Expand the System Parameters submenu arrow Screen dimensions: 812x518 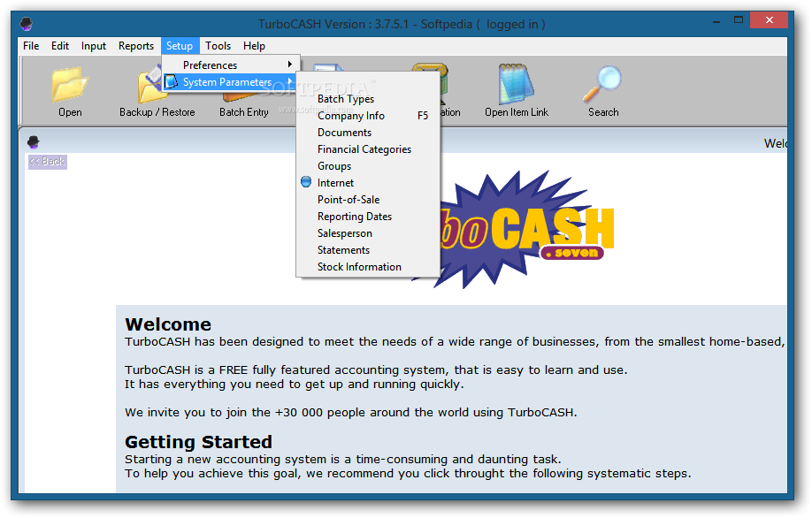290,81
